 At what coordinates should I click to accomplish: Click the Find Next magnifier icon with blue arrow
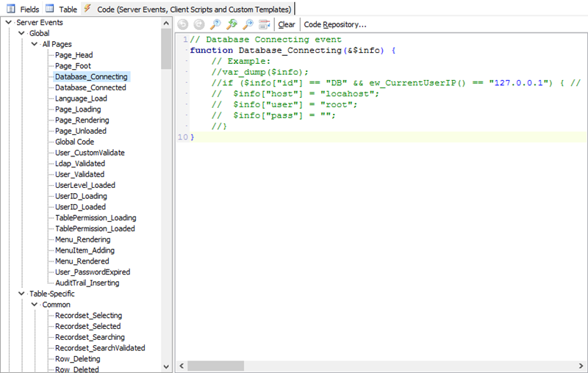[248, 24]
